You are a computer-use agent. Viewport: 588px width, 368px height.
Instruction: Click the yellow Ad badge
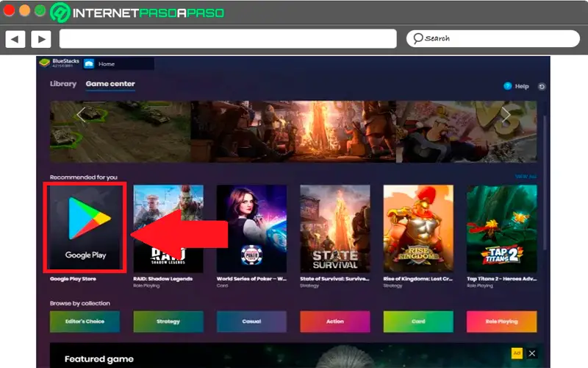(517, 353)
